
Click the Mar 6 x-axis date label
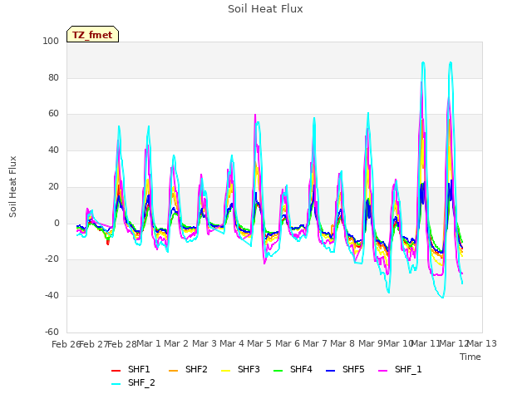288,343
